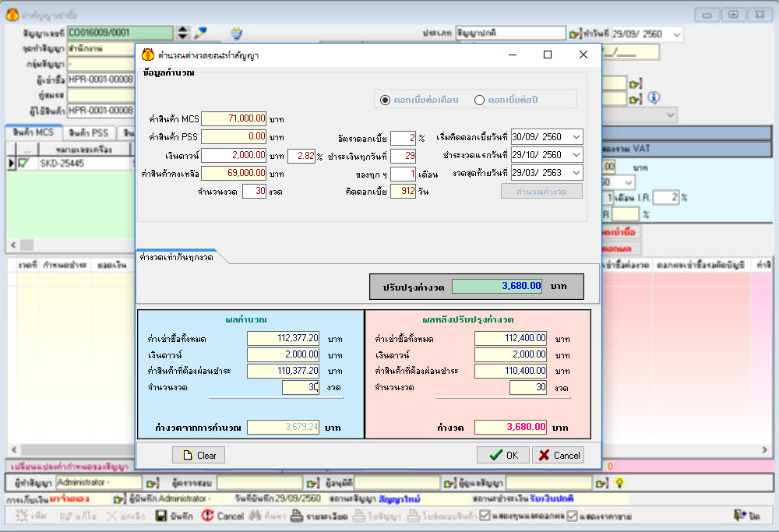
Task: Click the blue info icon in the main window
Action: click(x=654, y=98)
